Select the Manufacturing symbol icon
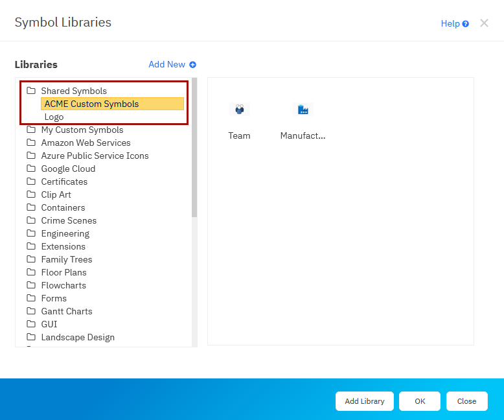This screenshot has height=420, width=504. pos(303,110)
